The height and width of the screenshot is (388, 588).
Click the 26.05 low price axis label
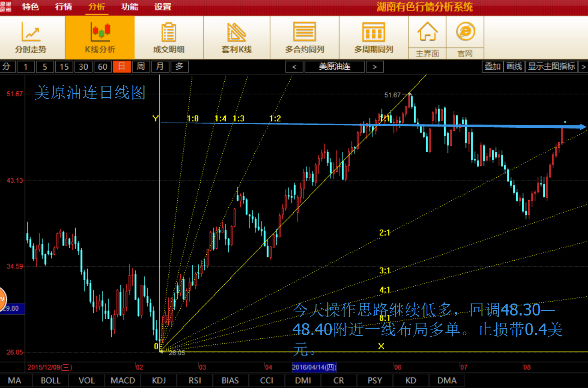(x=15, y=352)
